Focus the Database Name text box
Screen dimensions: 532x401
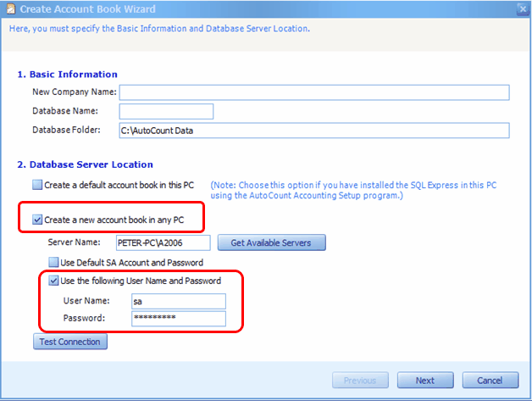[x=166, y=111]
